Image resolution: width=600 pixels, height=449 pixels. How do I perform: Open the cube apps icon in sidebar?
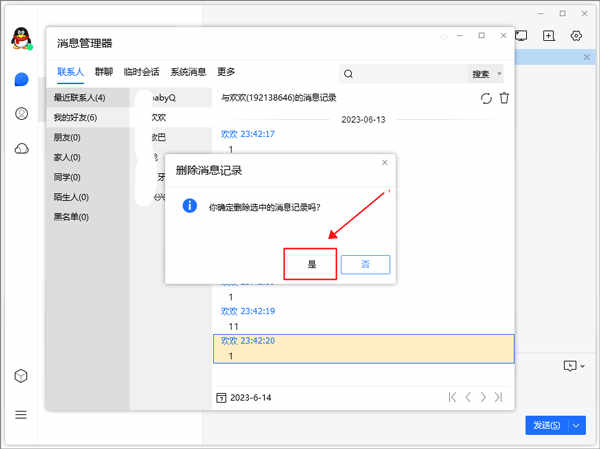[x=21, y=376]
